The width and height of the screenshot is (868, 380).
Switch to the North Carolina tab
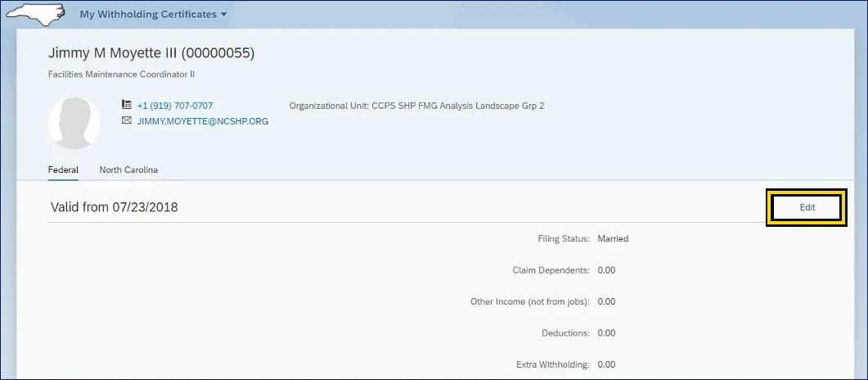[128, 170]
